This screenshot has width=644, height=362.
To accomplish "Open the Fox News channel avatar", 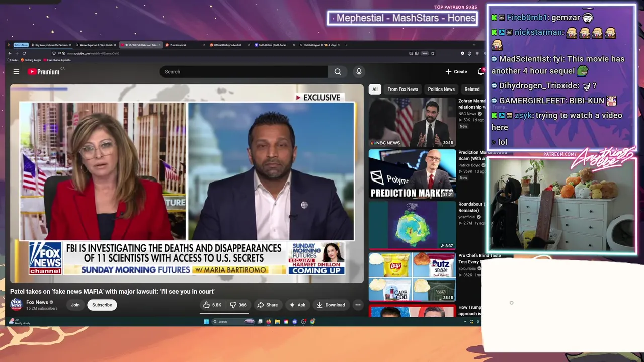I will click(x=16, y=305).
